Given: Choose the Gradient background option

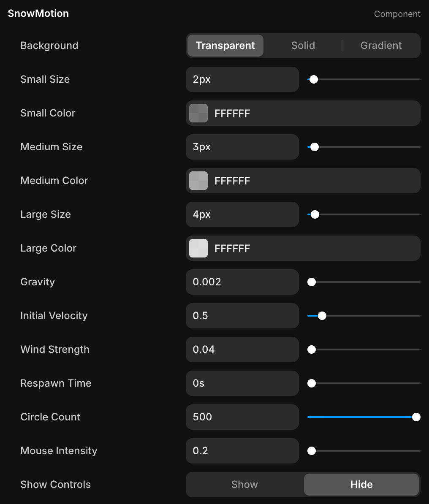Looking at the screenshot, I should tap(381, 46).
